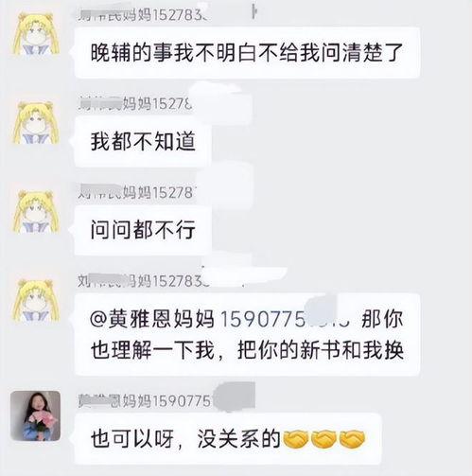Click sender name above '我都不知道'
Image resolution: width=472 pixels, height=476 pixels.
point(135,104)
